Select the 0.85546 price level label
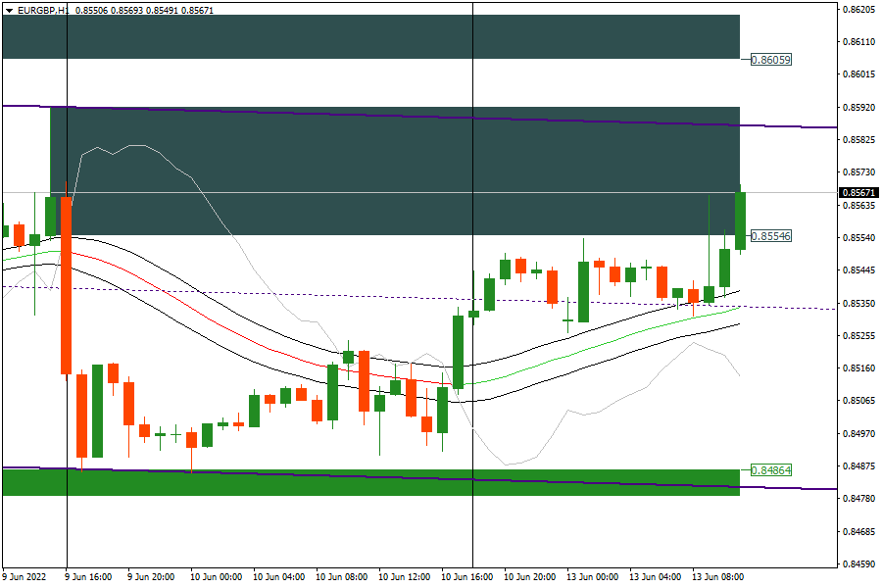The width and height of the screenshot is (882, 588). [x=770, y=236]
